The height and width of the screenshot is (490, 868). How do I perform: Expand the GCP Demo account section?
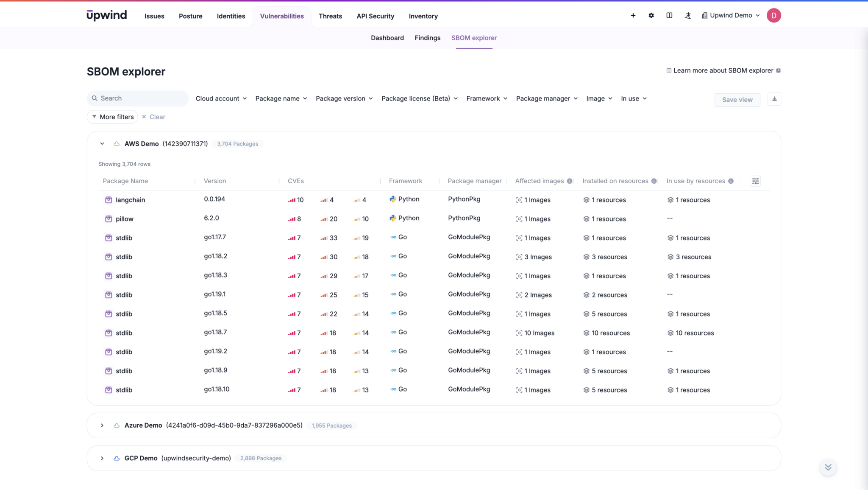point(102,458)
